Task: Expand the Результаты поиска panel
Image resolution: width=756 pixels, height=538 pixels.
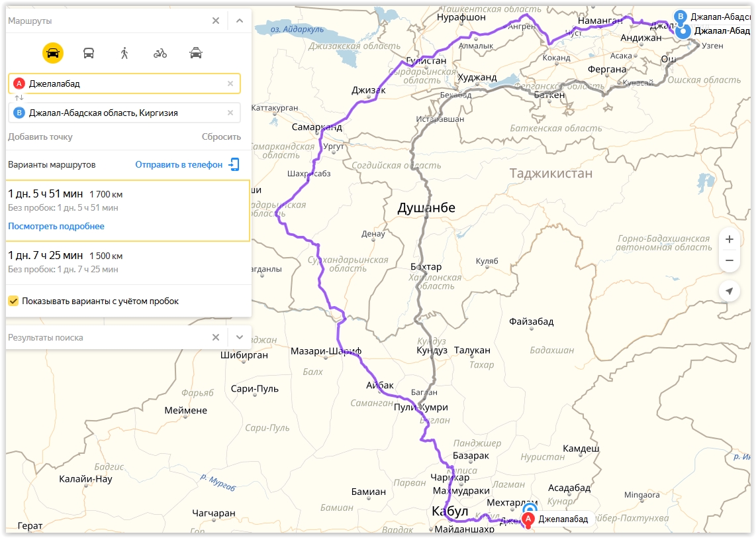Action: (240, 337)
